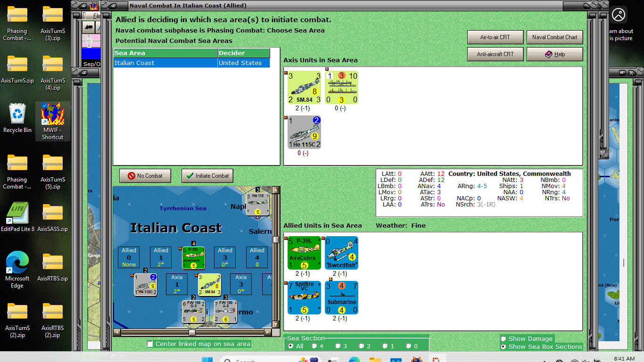Click the Allied 1 sea box section
Image resolution: width=644 pixels, height=362 pixels.
click(x=161, y=257)
